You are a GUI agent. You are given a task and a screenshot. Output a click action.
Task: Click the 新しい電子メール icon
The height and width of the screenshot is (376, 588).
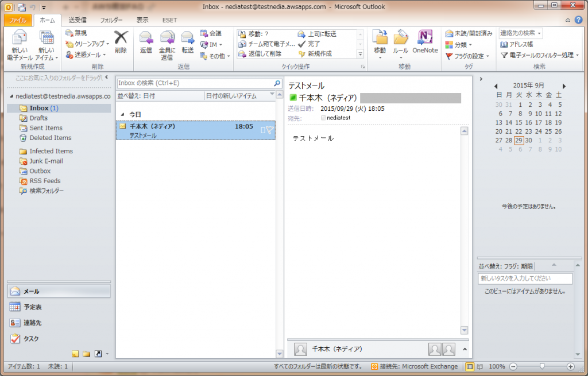(19, 38)
